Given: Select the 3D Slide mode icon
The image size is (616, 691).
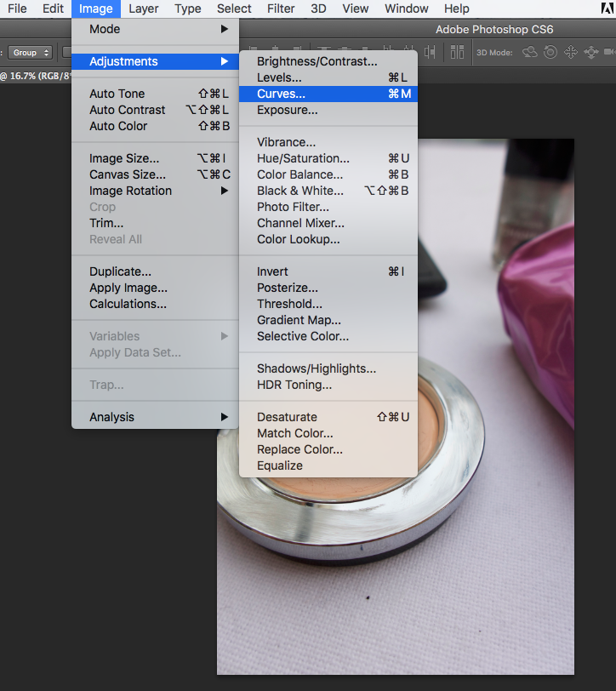Looking at the screenshot, I should tap(590, 53).
